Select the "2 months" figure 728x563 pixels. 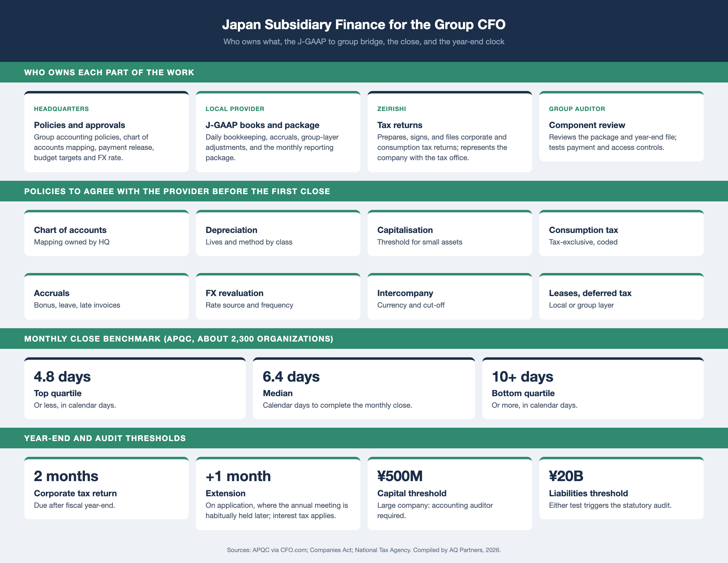[x=66, y=476]
